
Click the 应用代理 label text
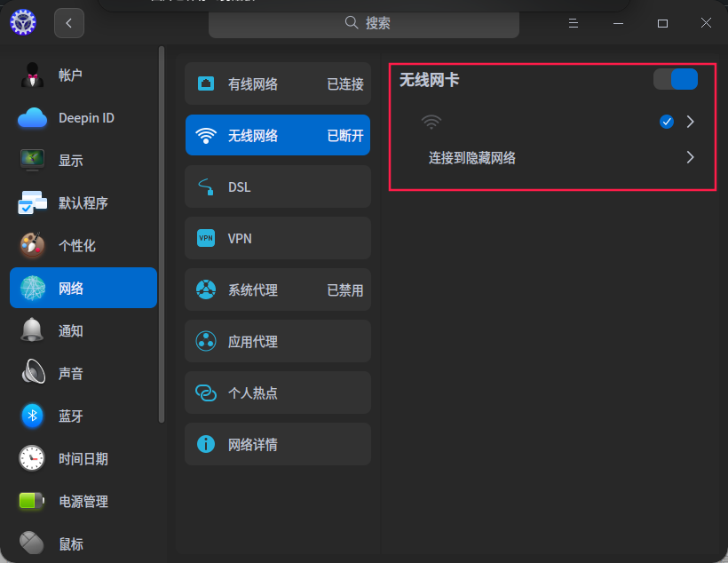[252, 342]
